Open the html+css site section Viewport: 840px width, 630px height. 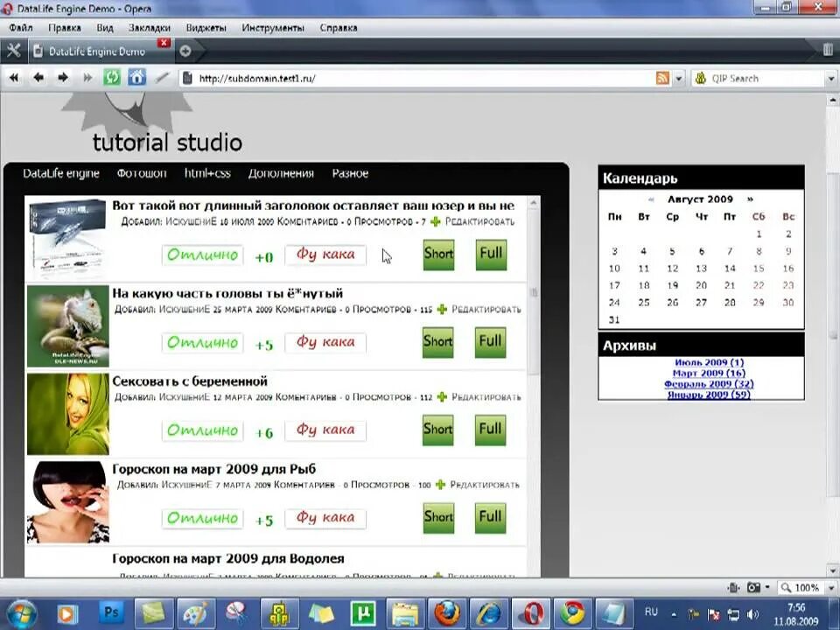[x=207, y=173]
